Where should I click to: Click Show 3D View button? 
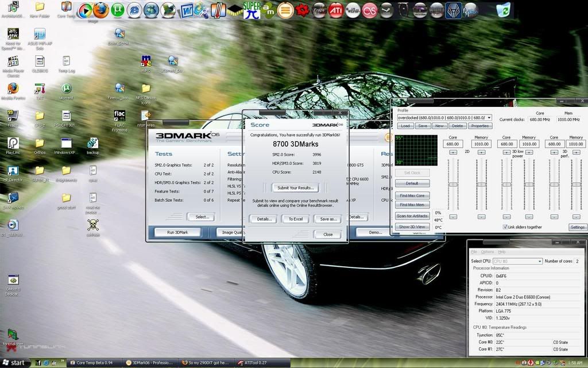(412, 227)
